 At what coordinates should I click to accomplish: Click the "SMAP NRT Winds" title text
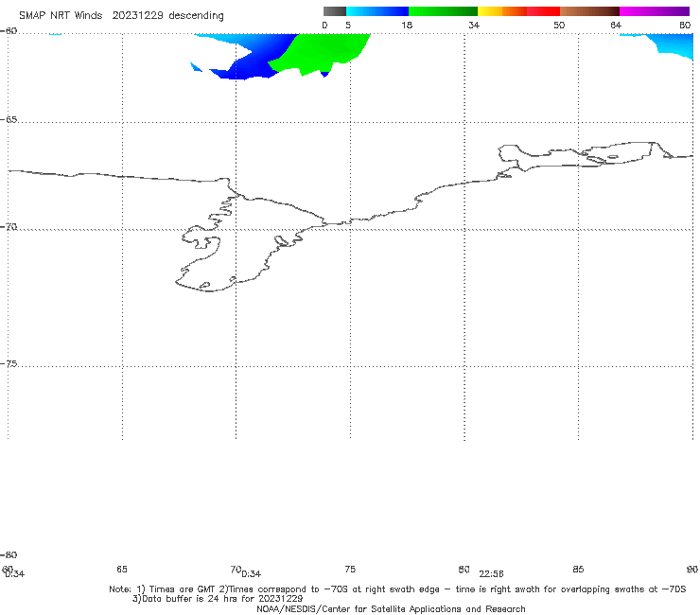(x=61, y=16)
